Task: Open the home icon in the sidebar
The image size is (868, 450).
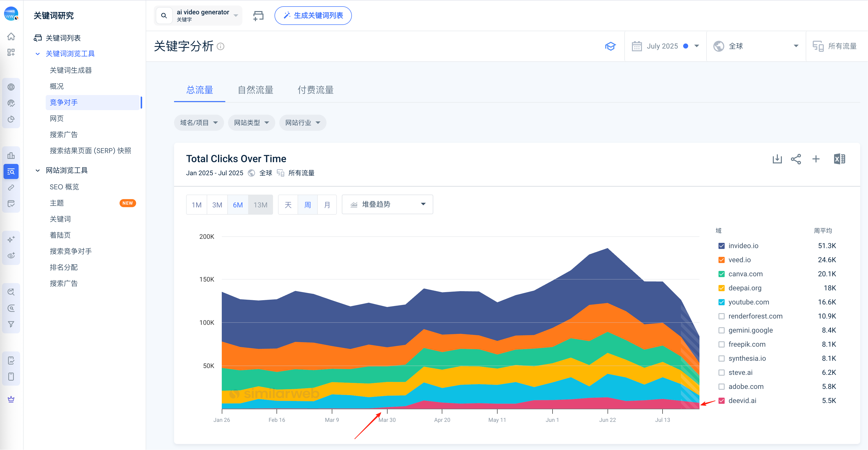Action: click(11, 36)
